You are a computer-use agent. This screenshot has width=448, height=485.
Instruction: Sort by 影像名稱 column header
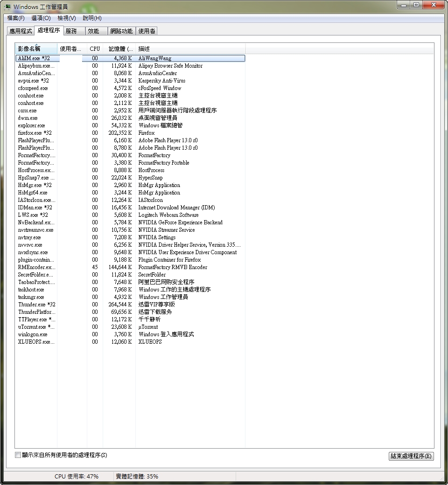coord(36,49)
